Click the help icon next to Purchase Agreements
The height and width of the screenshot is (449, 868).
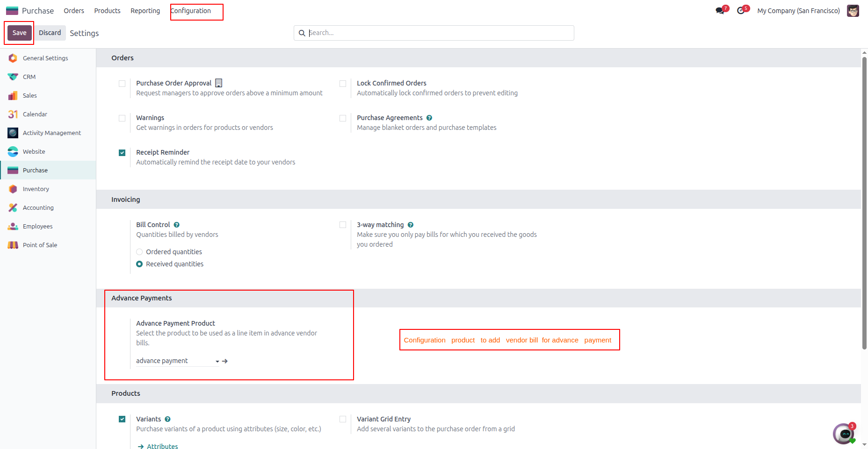429,118
